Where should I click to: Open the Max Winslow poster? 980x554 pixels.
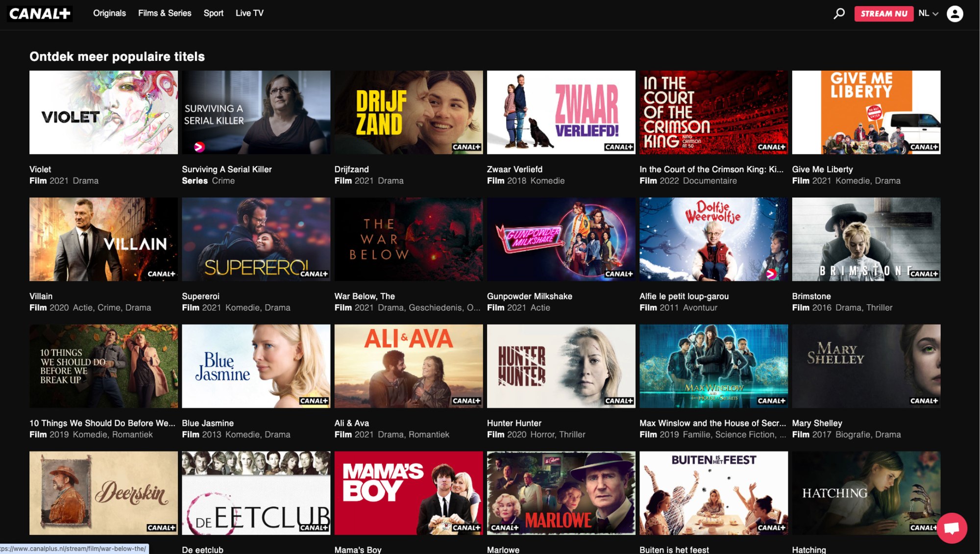[x=713, y=366]
